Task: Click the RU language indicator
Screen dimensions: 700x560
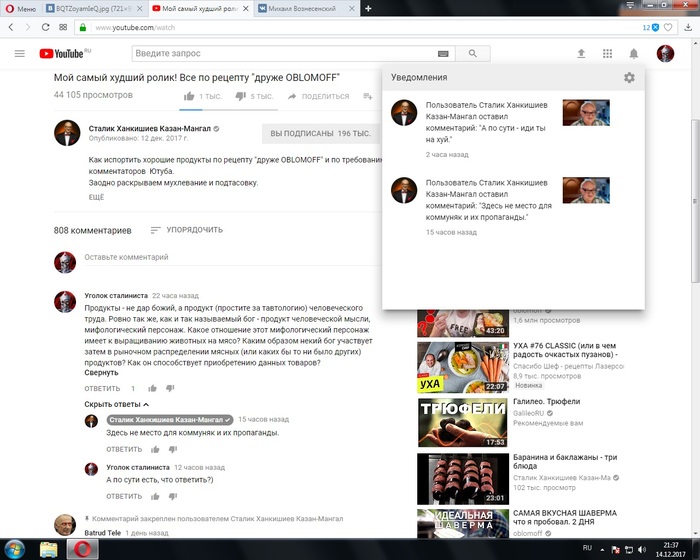Action: point(587,548)
